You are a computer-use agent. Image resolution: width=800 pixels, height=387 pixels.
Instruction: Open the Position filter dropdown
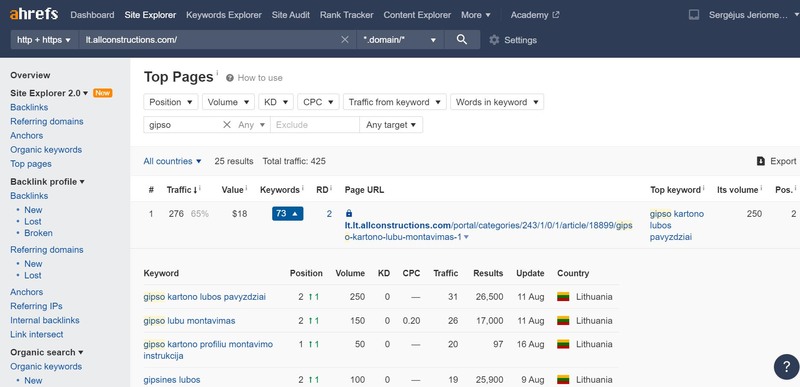point(170,102)
